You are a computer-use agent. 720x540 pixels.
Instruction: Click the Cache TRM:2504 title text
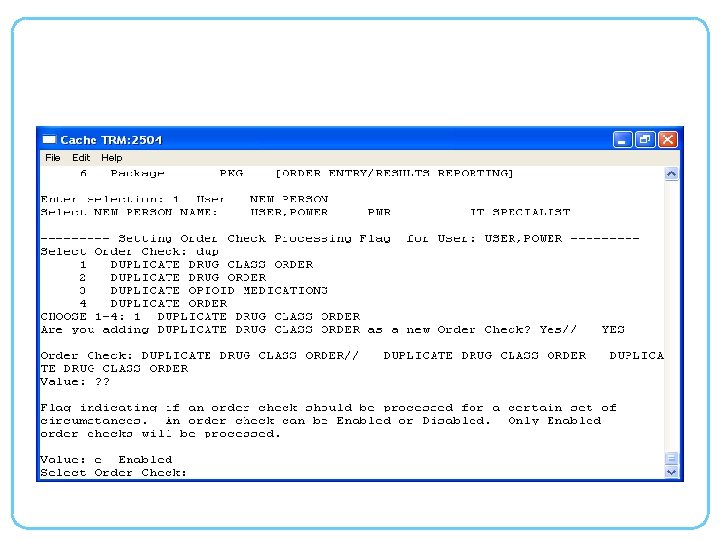111,140
